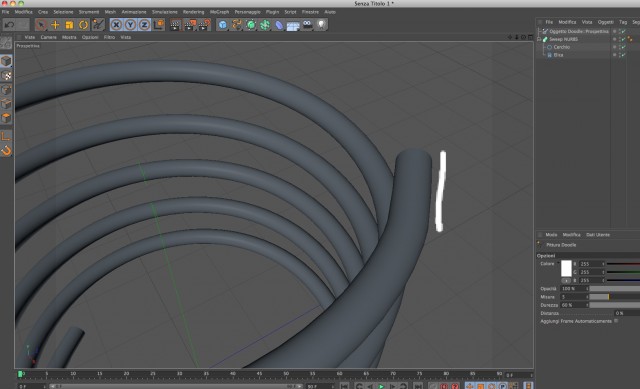The height and width of the screenshot is (389, 640).
Task: Click the Render View clapperboard icon
Action: pos(176,25)
